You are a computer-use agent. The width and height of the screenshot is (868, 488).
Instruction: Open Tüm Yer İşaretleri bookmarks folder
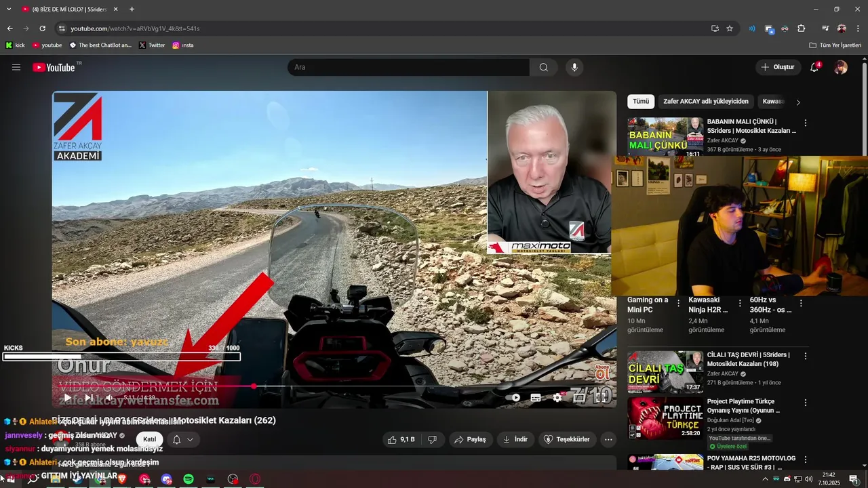click(835, 45)
